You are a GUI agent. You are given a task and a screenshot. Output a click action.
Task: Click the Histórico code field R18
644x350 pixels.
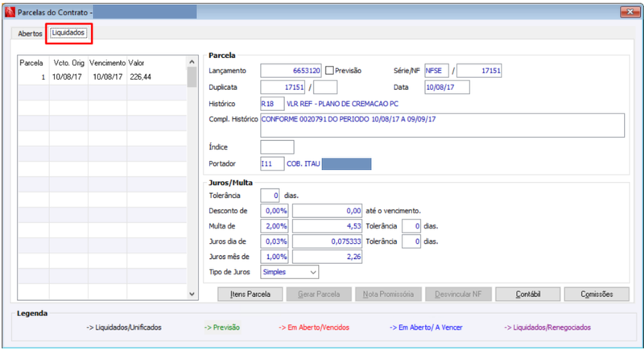[x=272, y=104]
